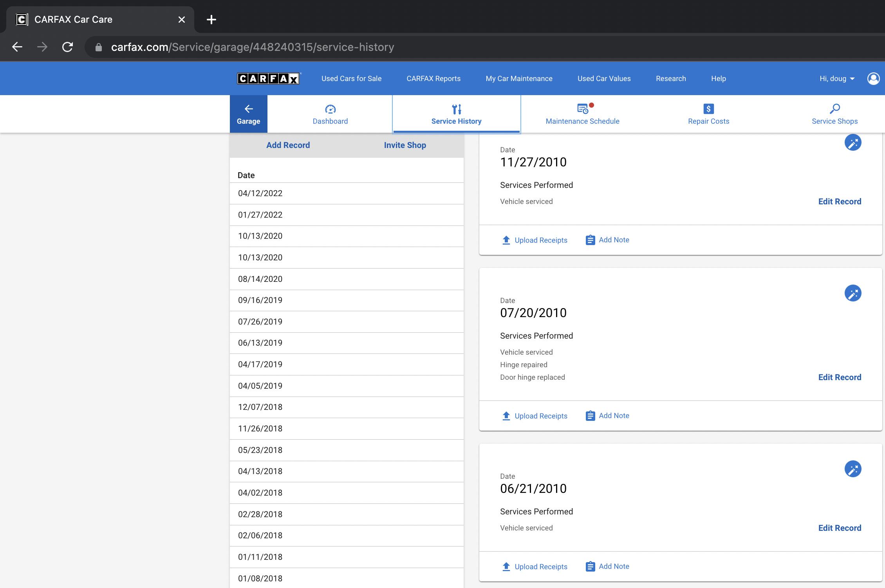885x588 pixels.
Task: Select the 11/26/2018 date row
Action: [x=347, y=429]
